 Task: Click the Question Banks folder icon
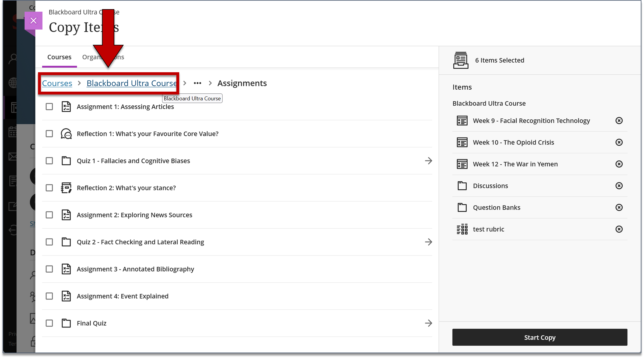click(x=462, y=207)
